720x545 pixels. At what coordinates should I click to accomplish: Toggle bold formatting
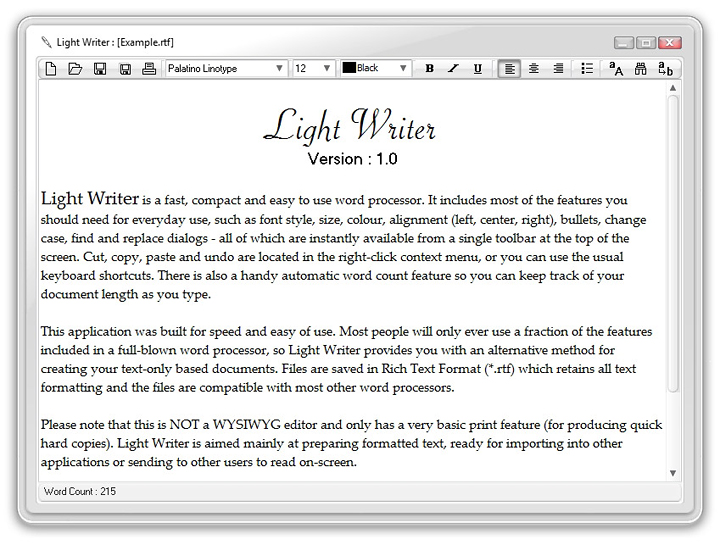coord(430,69)
